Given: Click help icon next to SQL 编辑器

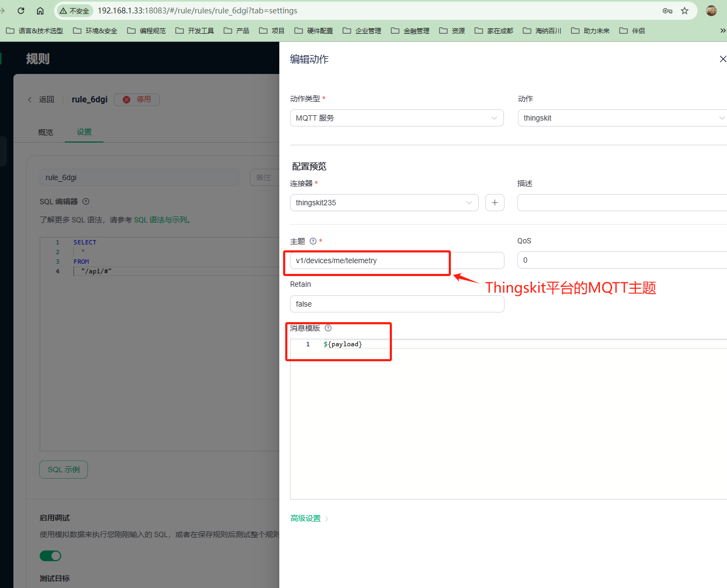Looking at the screenshot, I should tap(86, 202).
